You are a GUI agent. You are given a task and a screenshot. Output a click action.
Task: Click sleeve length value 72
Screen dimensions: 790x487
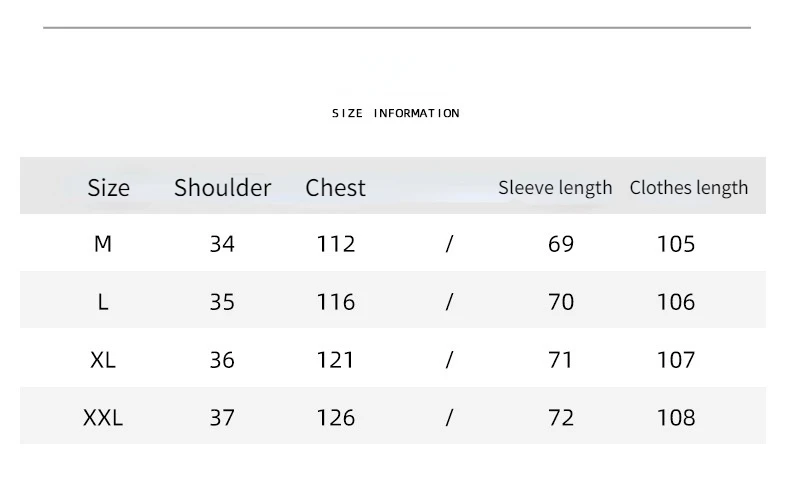[x=561, y=418]
